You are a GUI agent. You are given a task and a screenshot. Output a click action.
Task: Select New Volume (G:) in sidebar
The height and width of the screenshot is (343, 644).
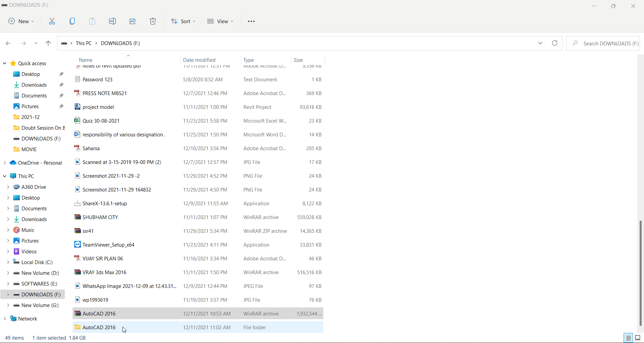pyautogui.click(x=40, y=305)
